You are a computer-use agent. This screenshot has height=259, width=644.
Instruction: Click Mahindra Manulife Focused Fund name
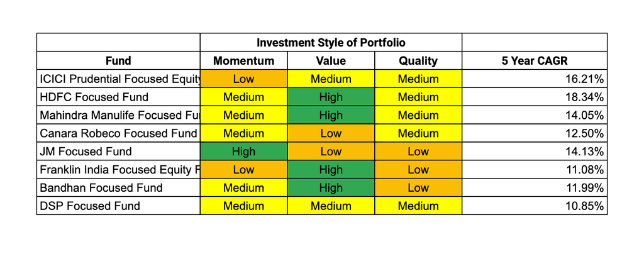tap(118, 115)
